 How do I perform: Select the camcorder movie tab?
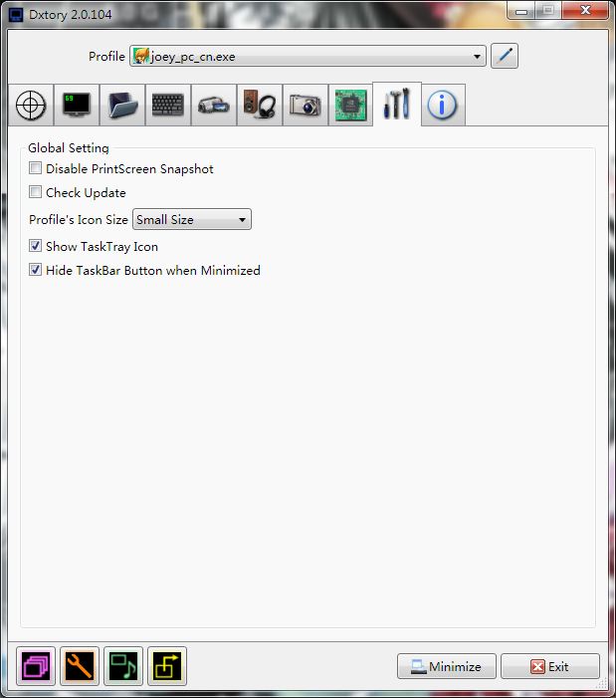(x=214, y=106)
